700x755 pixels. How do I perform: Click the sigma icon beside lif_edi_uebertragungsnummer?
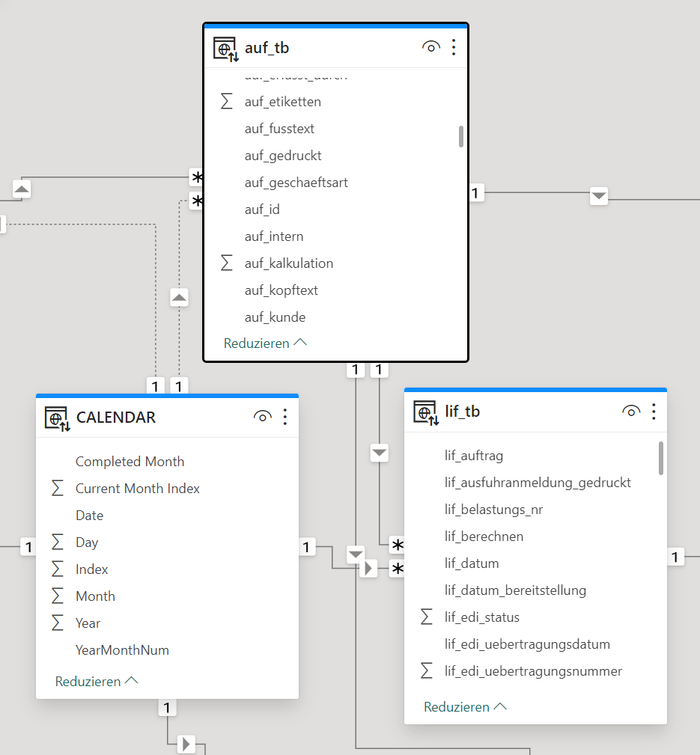pos(426,670)
